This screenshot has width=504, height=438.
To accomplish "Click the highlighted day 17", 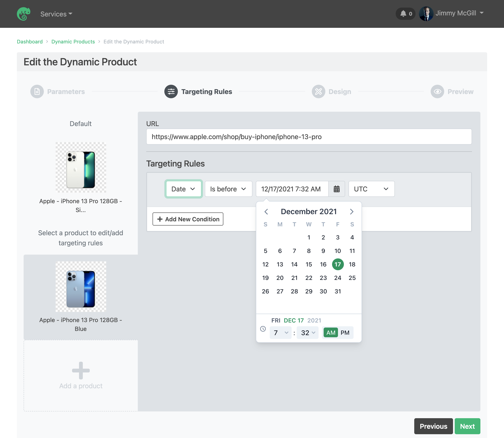I will click(338, 264).
